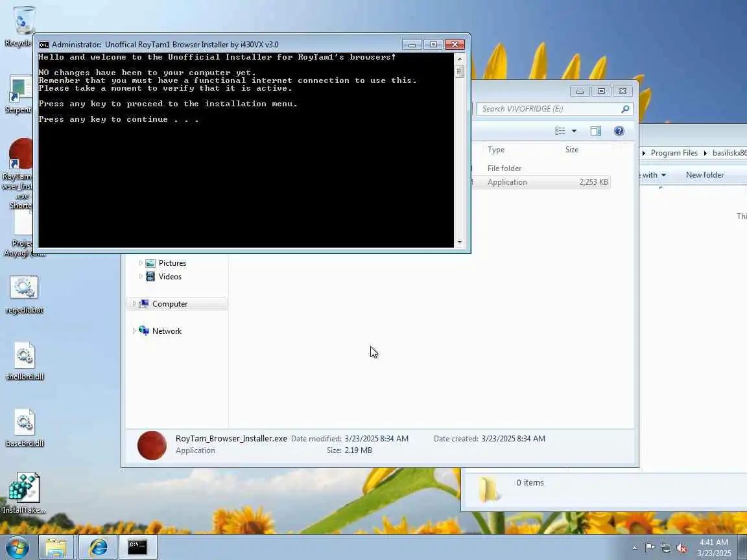
Task: Click the muted volume tray icon
Action: coord(682,548)
